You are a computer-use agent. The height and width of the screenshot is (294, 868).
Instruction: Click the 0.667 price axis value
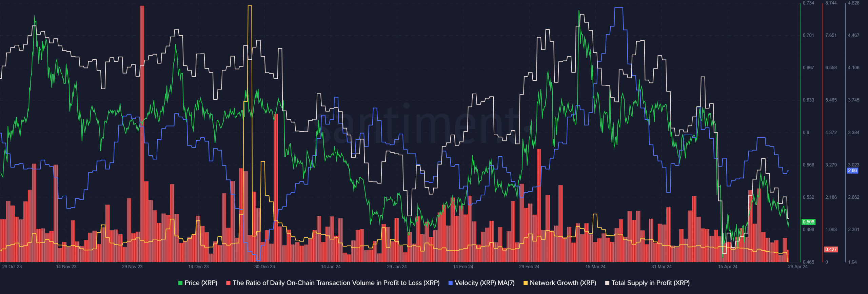[808, 68]
